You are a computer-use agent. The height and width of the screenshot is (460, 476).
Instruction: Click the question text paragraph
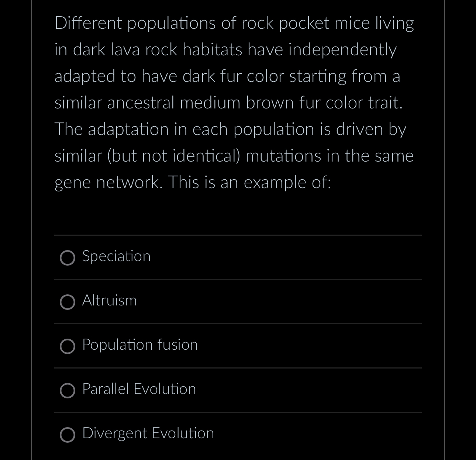tap(234, 102)
